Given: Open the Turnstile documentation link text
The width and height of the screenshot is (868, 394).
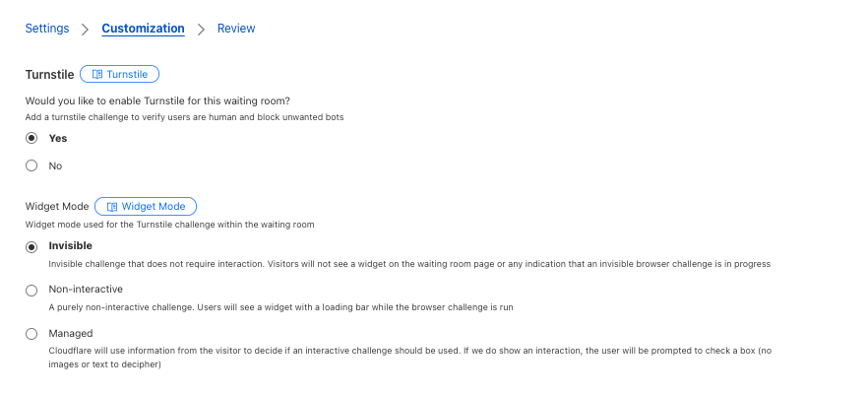Looking at the screenshot, I should pyautogui.click(x=127, y=74).
